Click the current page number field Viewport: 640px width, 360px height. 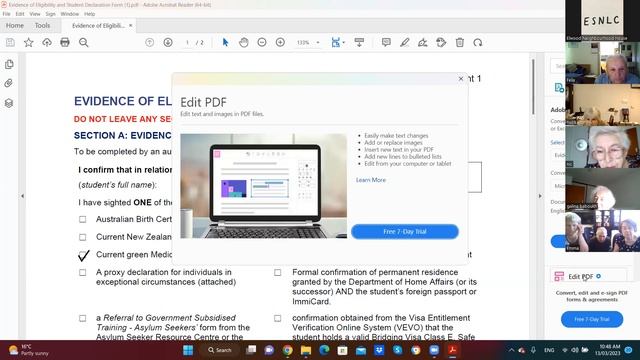point(187,42)
